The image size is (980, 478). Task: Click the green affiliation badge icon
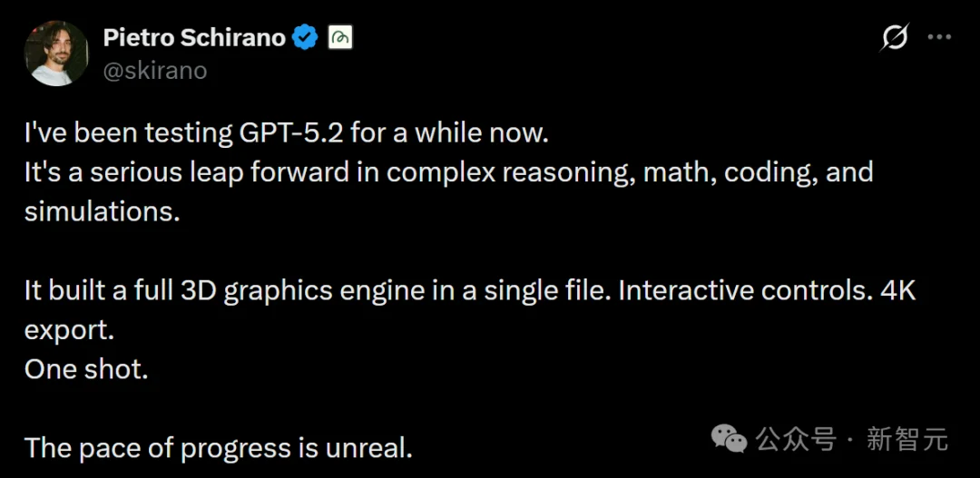(x=340, y=38)
